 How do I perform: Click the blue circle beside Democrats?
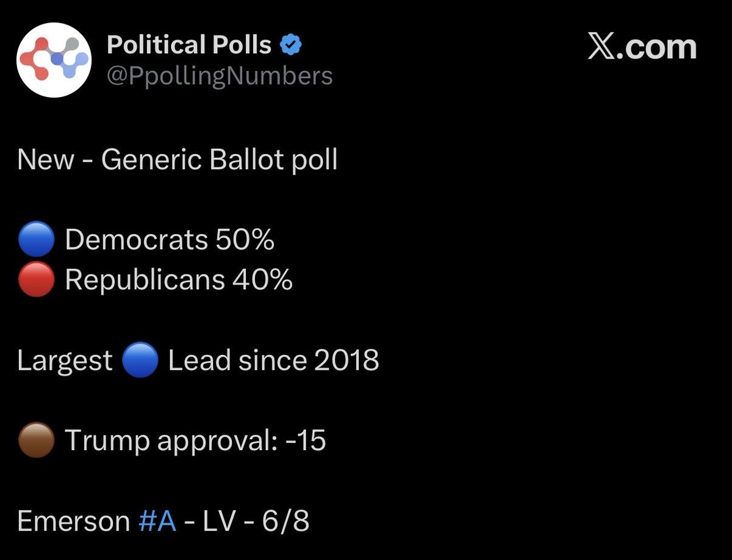click(x=37, y=240)
